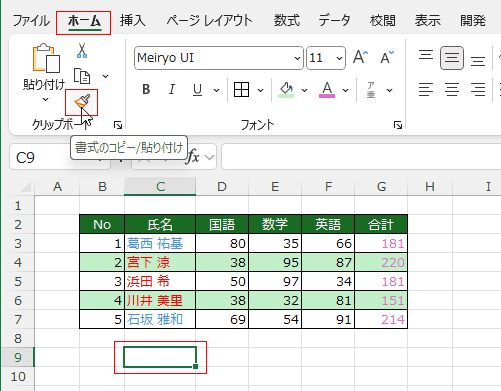501x391 pixels.
Task: Select cell containing 葛西 祐基
Action: 160,243
